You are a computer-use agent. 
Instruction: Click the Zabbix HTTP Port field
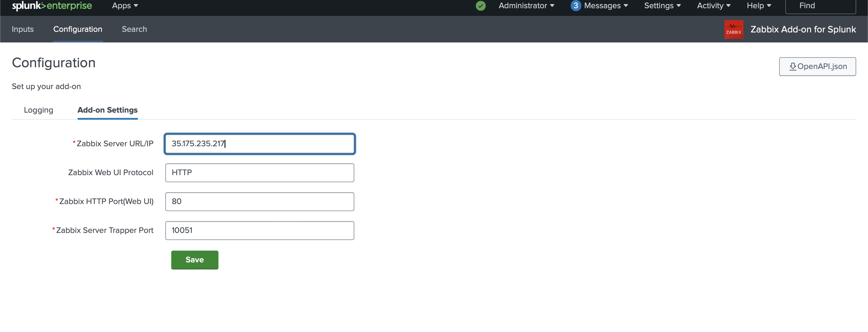(260, 202)
